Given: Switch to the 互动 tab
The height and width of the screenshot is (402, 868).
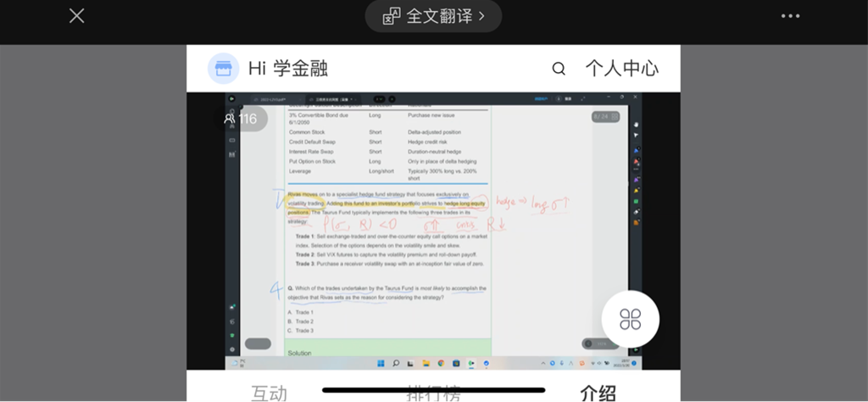Looking at the screenshot, I should [x=269, y=393].
